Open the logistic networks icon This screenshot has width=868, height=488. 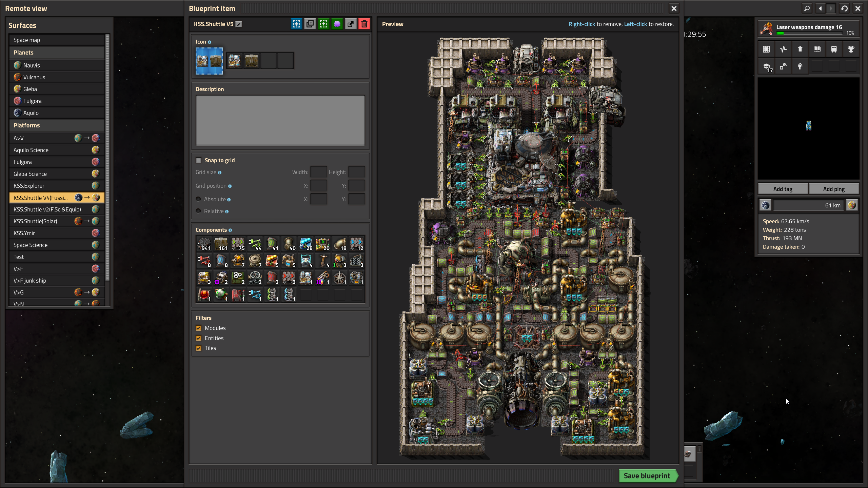point(783,66)
